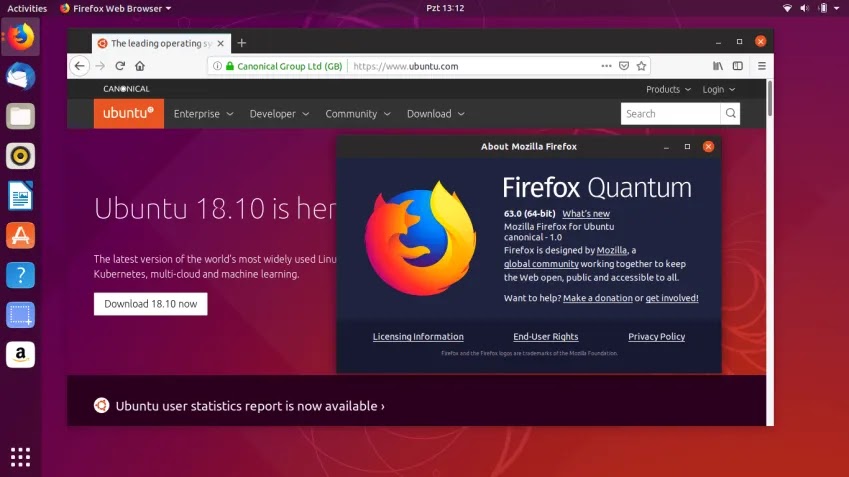849x477 pixels.
Task: Launch Thunderbird mail from the dock
Action: 21,76
